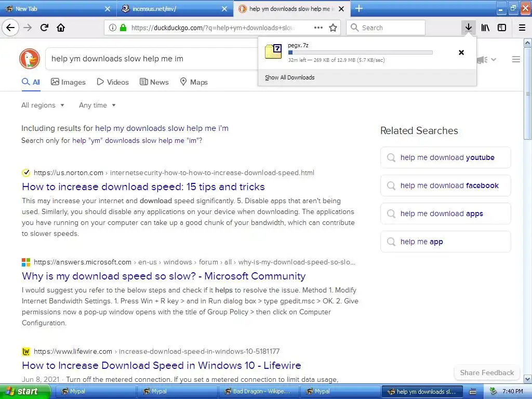Expand the Any time filter dropdown

tap(97, 105)
